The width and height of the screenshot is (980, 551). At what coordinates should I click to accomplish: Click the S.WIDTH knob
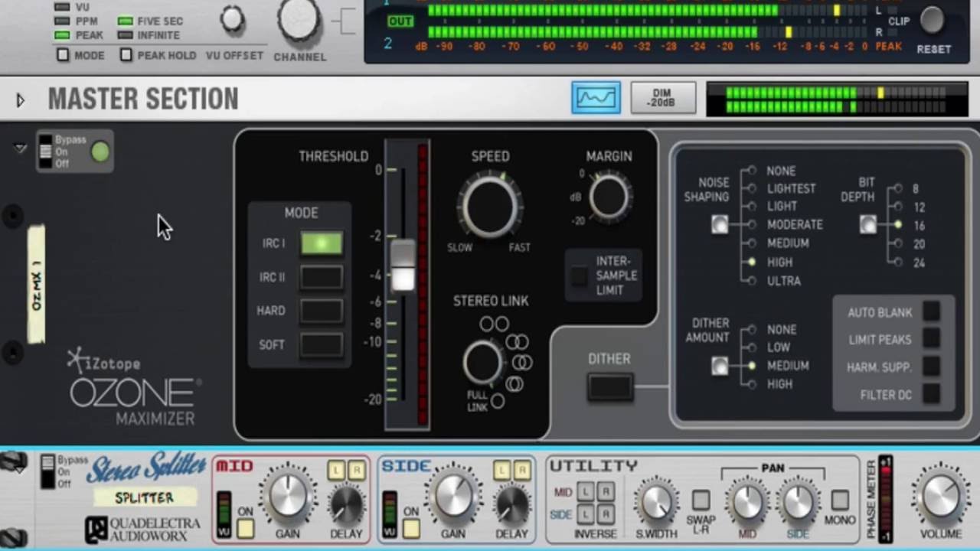(x=656, y=502)
